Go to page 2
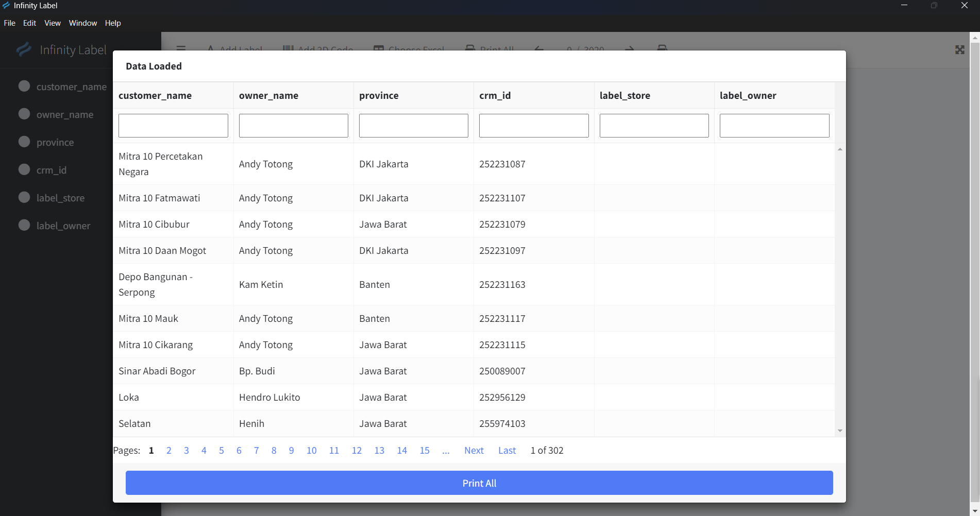Screen dimensions: 980x516 [x=168, y=451]
